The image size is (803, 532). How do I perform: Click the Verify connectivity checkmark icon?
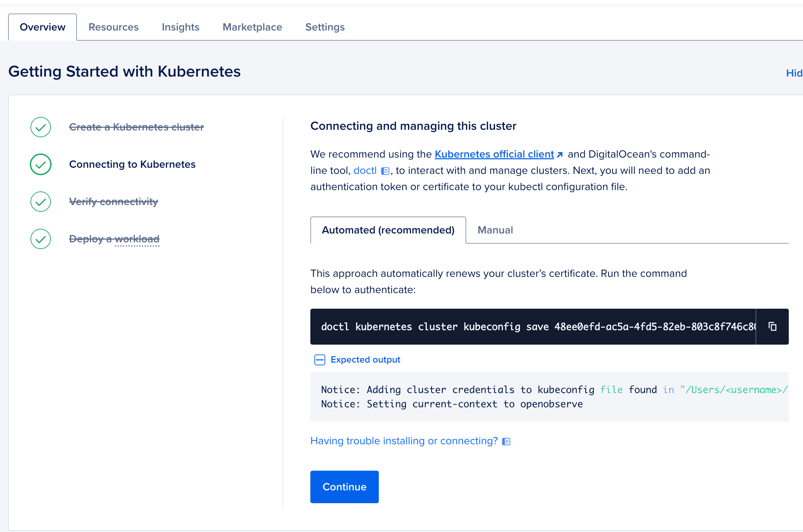[x=41, y=202]
